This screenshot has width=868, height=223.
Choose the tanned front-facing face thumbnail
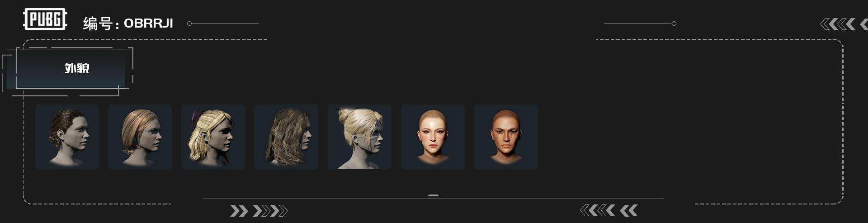point(506,137)
